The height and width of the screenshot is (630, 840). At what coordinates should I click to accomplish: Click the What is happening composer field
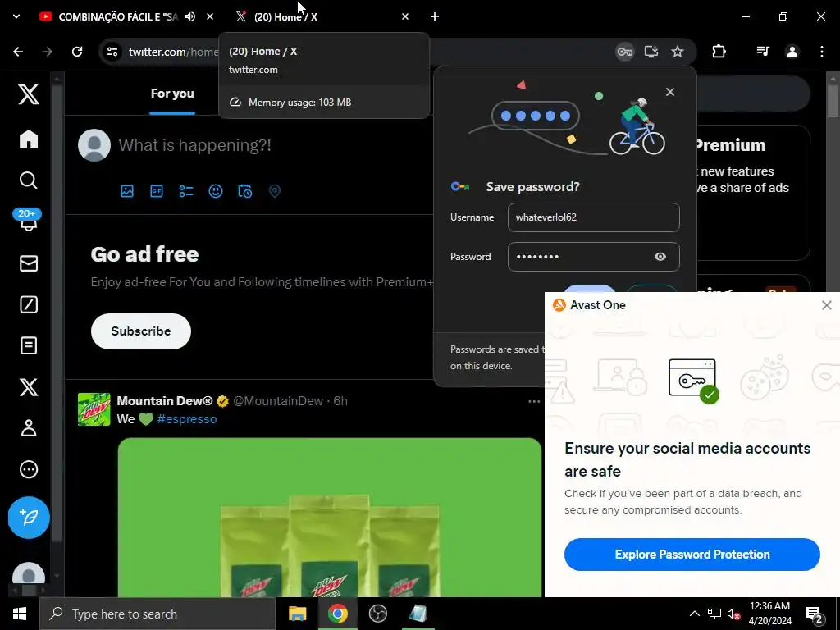[195, 145]
